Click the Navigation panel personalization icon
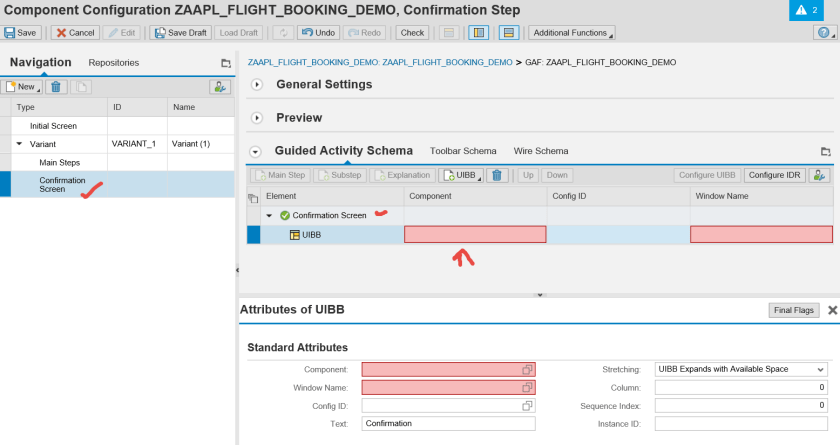The height and width of the screenshot is (445, 840). tap(220, 87)
